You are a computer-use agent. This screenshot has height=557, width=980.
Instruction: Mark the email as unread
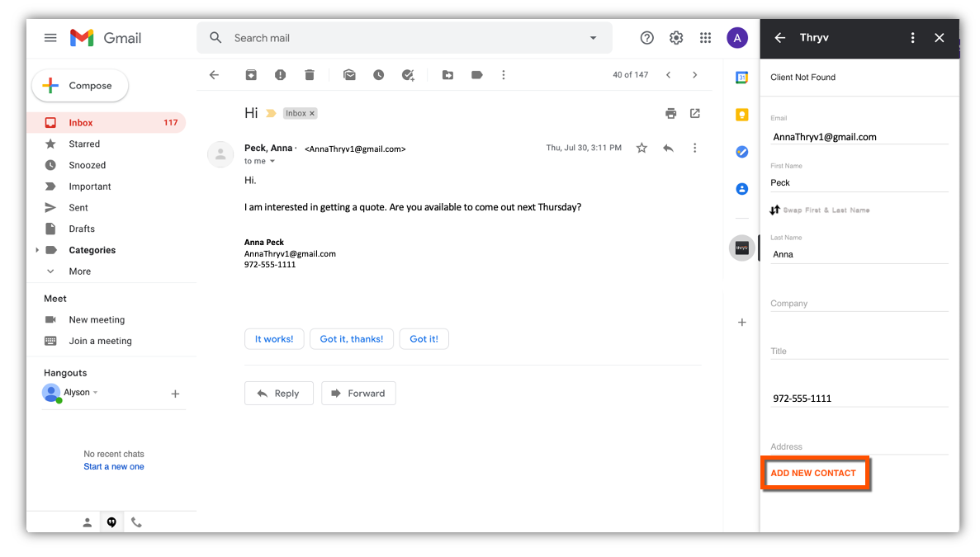(x=349, y=75)
